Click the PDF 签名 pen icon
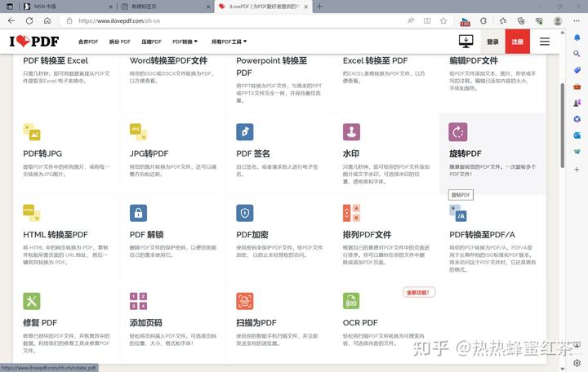588x372 pixels. click(245, 132)
